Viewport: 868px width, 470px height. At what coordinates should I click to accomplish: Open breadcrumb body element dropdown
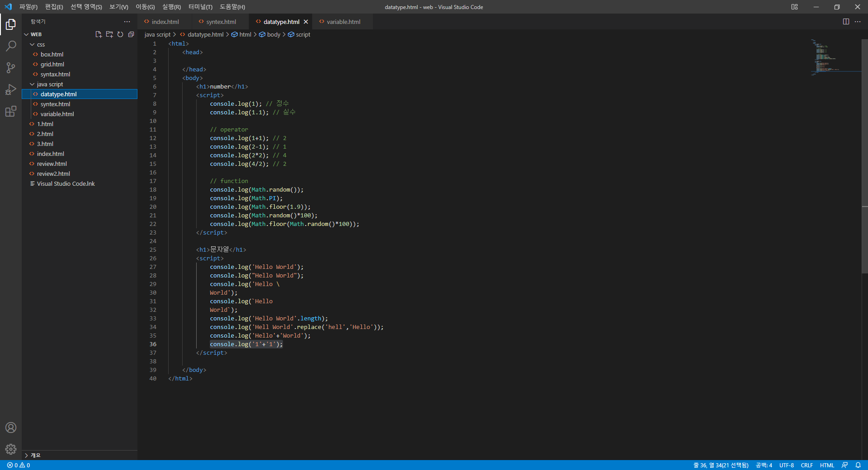click(269, 34)
